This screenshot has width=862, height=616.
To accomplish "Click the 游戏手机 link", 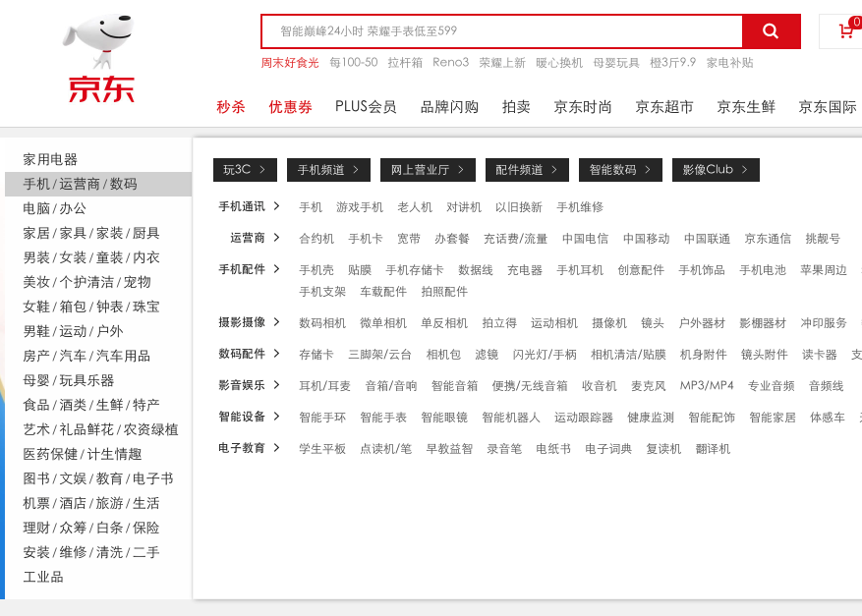I will click(360, 207).
